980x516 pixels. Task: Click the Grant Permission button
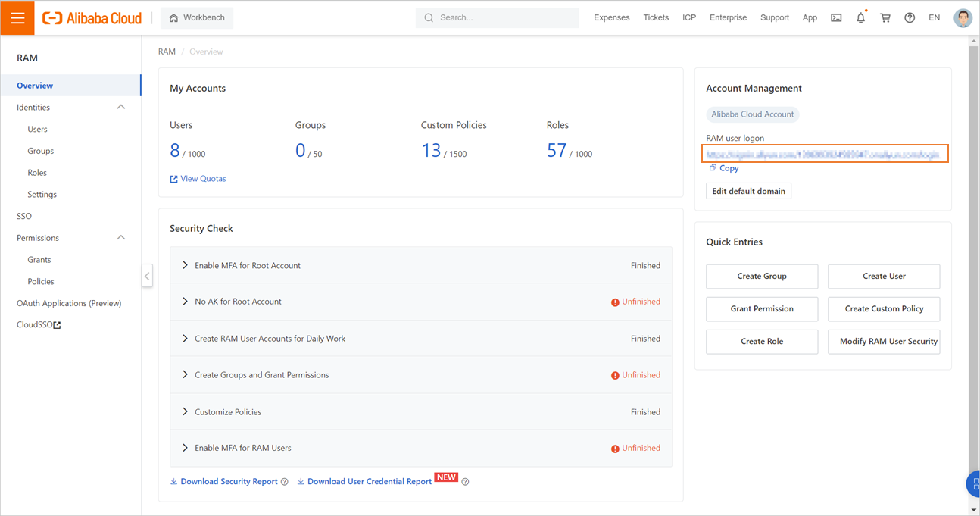pos(762,309)
